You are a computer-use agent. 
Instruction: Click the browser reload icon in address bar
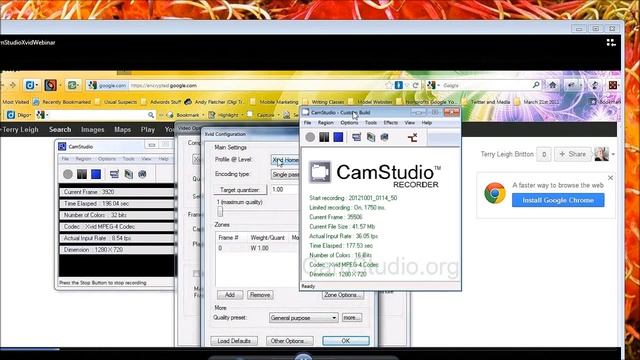pyautogui.click(x=416, y=85)
